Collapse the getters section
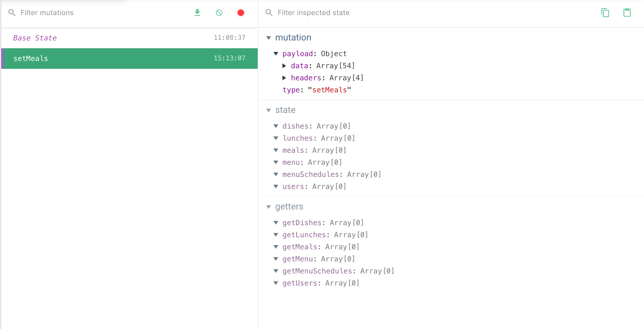Viewport: 644px width, 329px height. click(269, 207)
